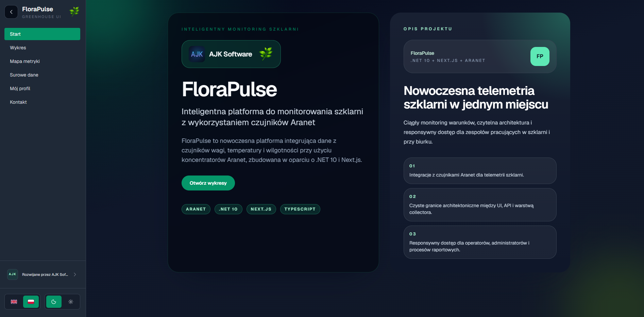
Task: Click the ARANET tag chip
Action: point(196,209)
